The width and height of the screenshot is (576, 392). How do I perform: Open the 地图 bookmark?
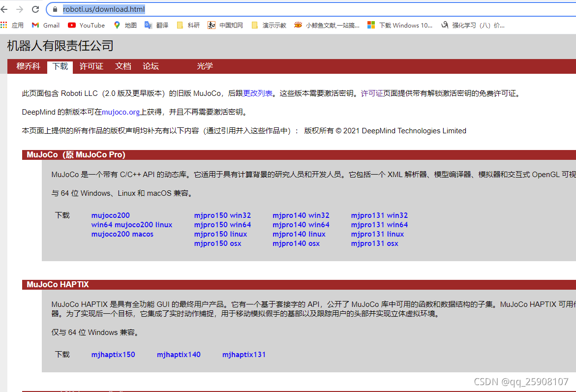tap(125, 25)
